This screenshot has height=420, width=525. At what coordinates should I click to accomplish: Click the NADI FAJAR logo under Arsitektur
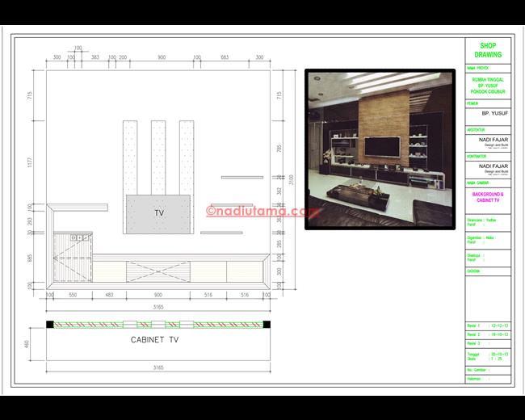click(489, 141)
